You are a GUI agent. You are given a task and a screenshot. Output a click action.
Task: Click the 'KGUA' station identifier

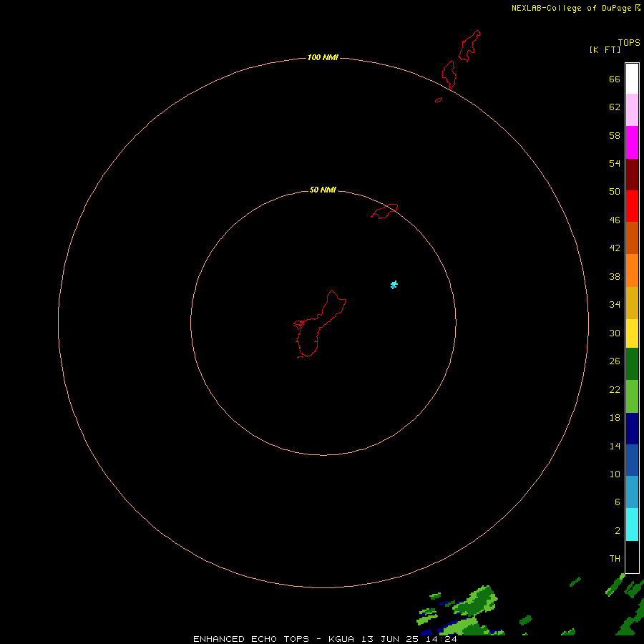pos(341,639)
